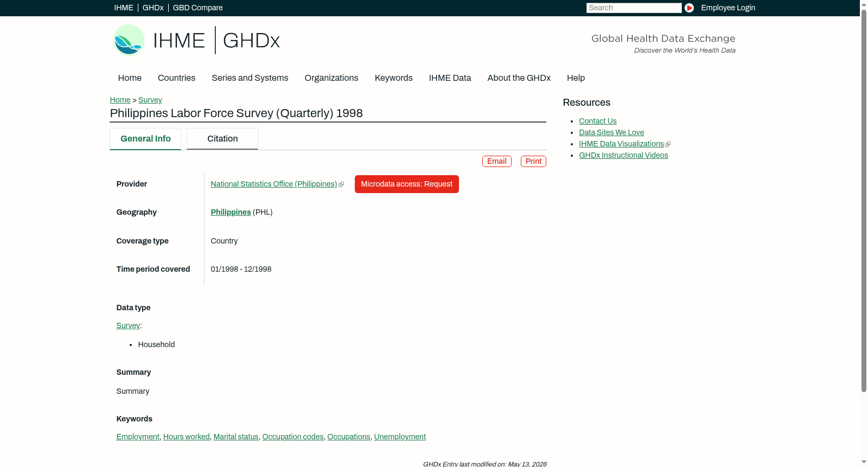Open the Marital status keyword link
Viewport: 868px width, 467px height.
click(236, 437)
